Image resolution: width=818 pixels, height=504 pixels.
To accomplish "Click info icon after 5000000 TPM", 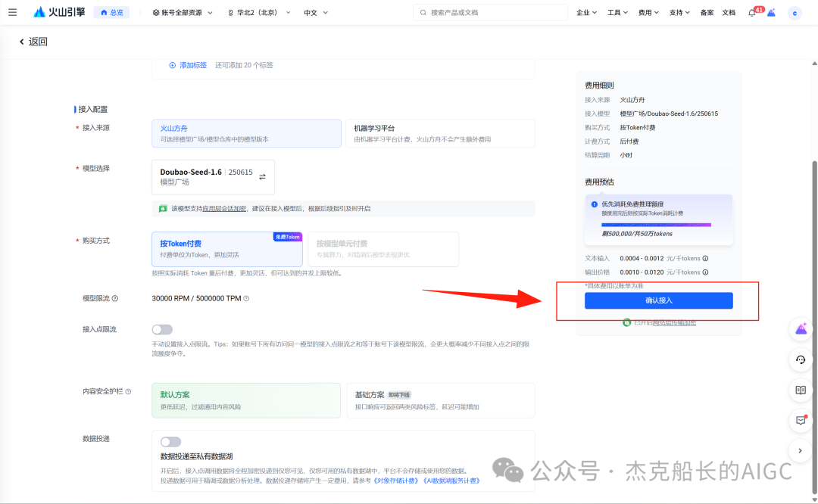I will click(x=246, y=299).
